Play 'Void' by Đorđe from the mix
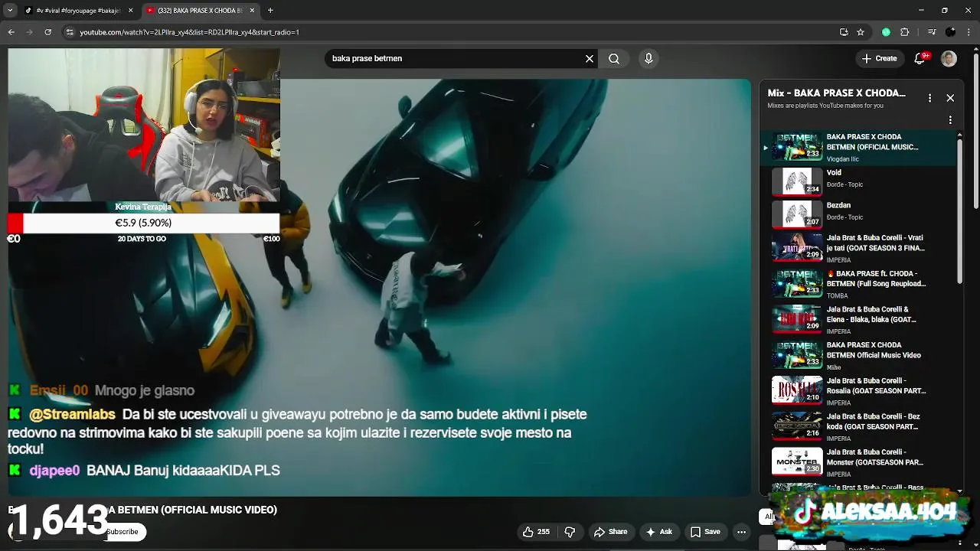 click(859, 181)
